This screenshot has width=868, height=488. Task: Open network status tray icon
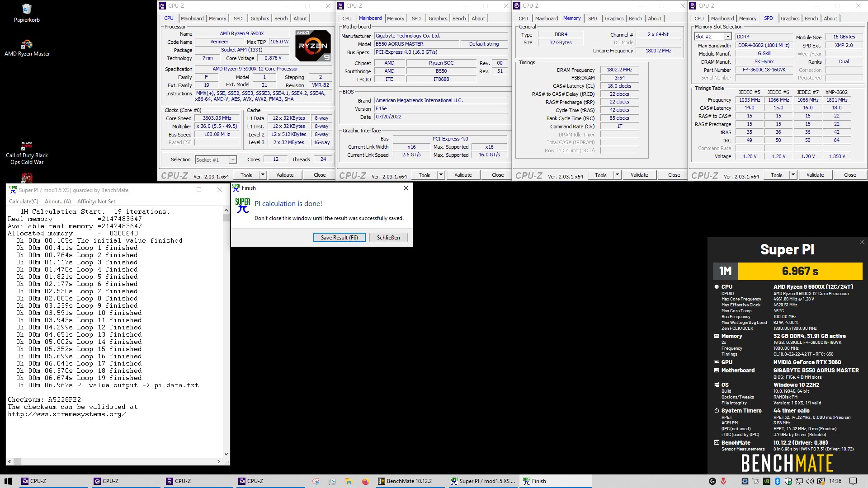[799, 481]
